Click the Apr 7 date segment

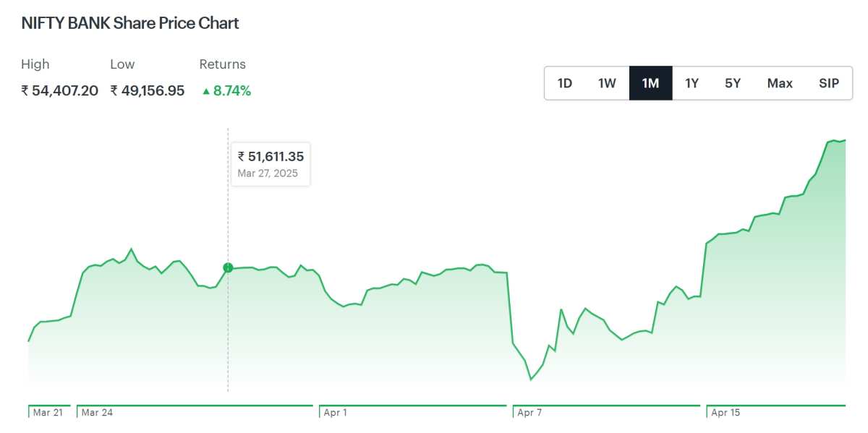(x=607, y=411)
